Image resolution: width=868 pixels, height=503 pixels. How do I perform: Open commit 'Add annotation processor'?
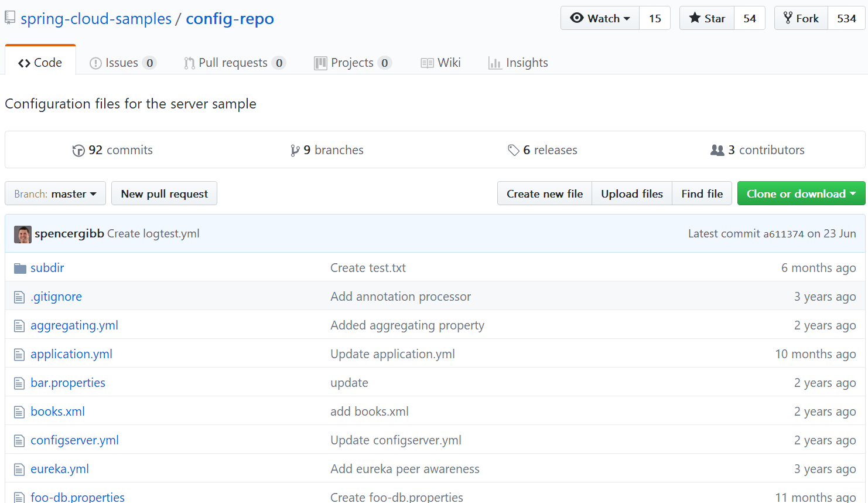401,297
